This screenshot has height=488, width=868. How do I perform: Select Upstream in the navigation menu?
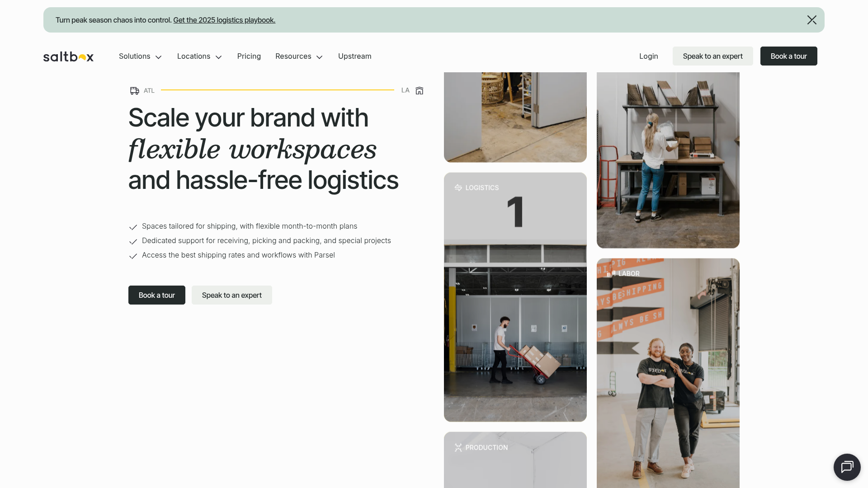[x=354, y=56]
